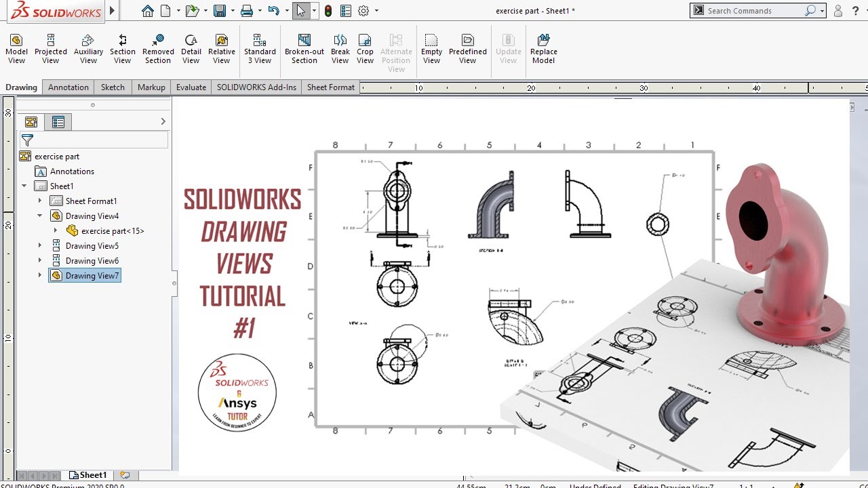Screen dimensions: 868x488
Task: Activate the Select cursor tool
Action: click(x=301, y=11)
